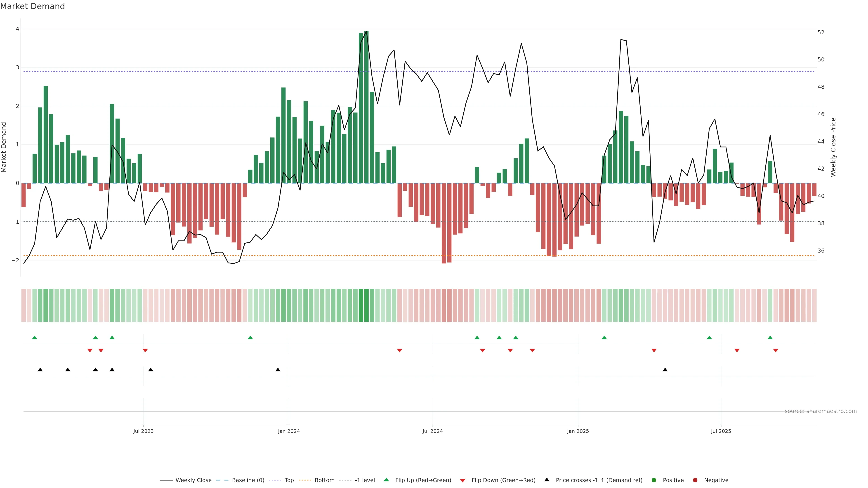Toggle the -1 level legend entry

[x=365, y=480]
